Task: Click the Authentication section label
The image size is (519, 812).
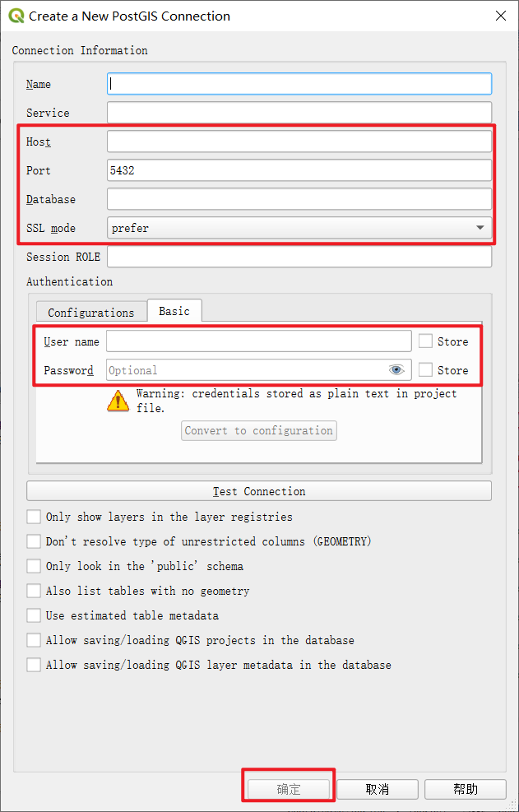Action: point(69,281)
